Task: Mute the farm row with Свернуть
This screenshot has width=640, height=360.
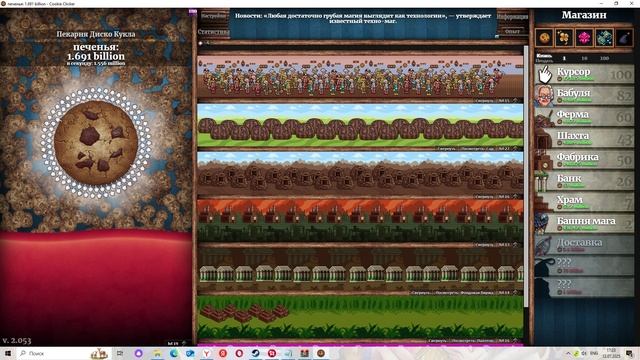Action: pos(446,149)
